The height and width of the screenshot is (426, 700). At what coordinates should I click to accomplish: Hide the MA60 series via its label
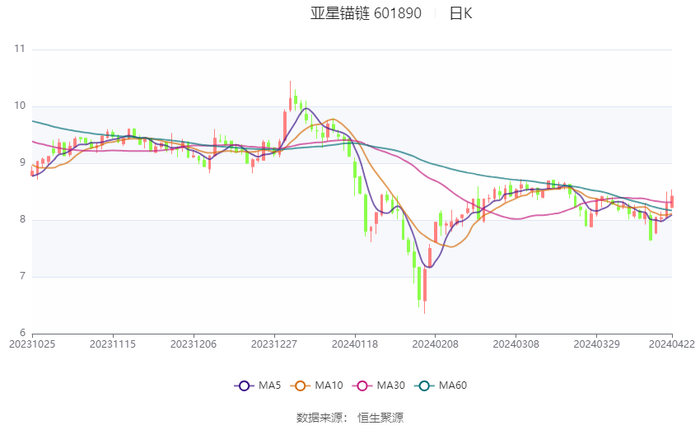453,385
